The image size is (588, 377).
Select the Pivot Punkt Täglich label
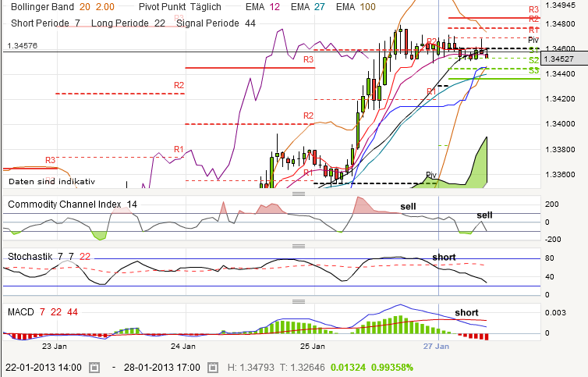pyautogui.click(x=180, y=7)
